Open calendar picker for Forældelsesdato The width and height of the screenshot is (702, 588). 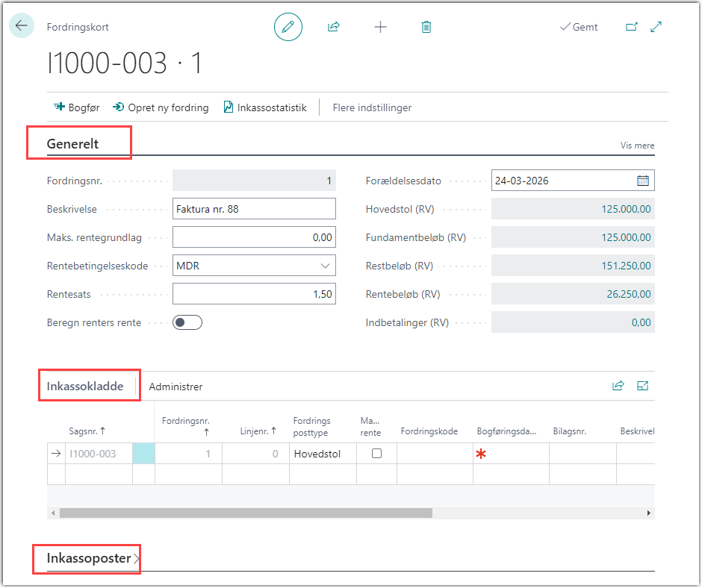pyautogui.click(x=643, y=181)
